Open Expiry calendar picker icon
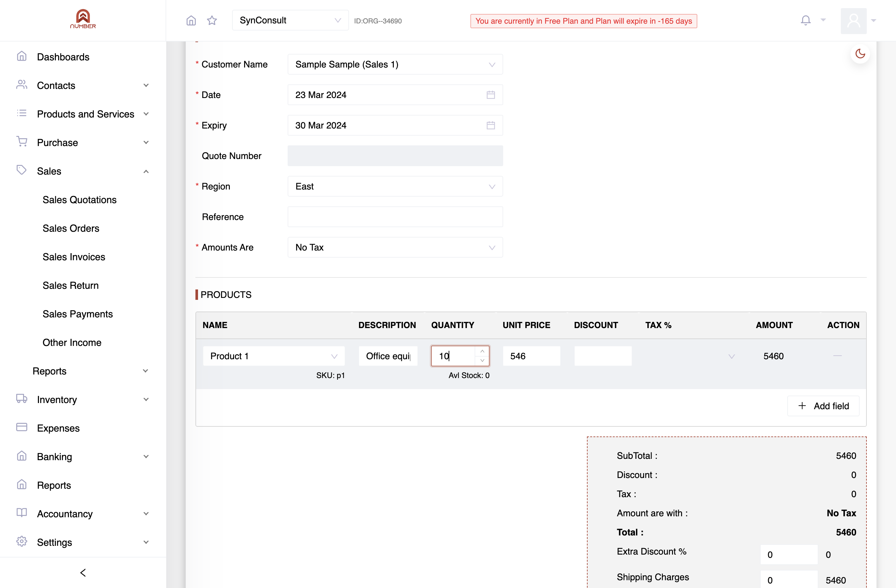This screenshot has width=896, height=588. tap(491, 125)
